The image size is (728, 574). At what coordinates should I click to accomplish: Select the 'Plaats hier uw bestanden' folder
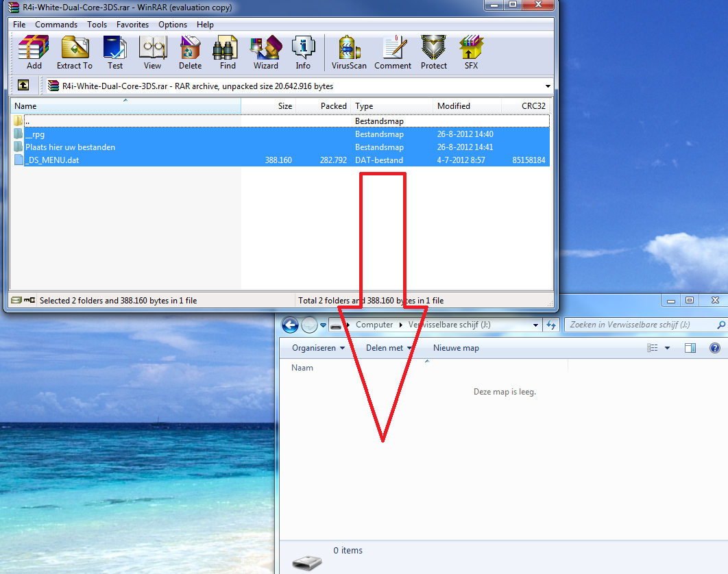pos(280,147)
